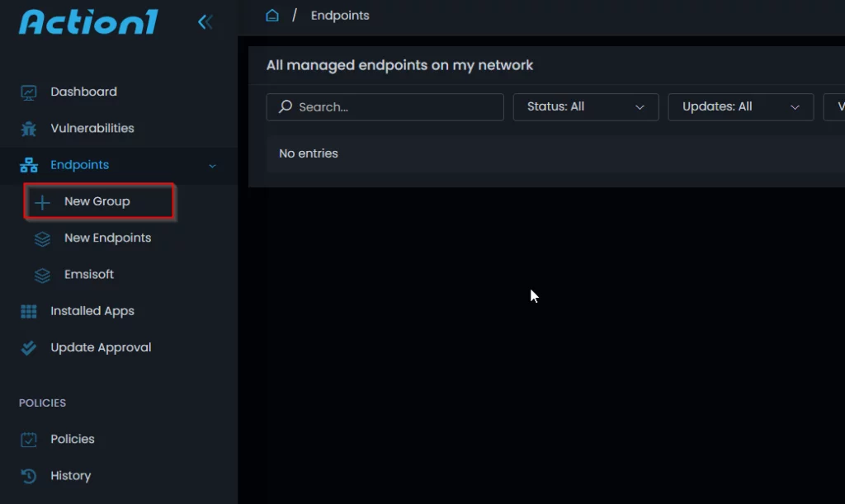Click the Emsisoft group stack icon
This screenshot has width=845, height=504.
coord(42,276)
